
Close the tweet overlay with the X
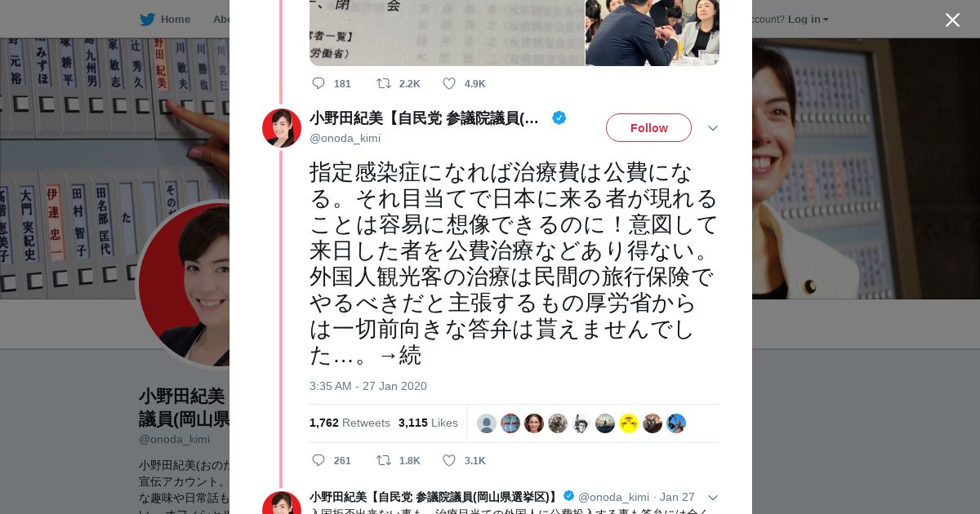pos(952,20)
